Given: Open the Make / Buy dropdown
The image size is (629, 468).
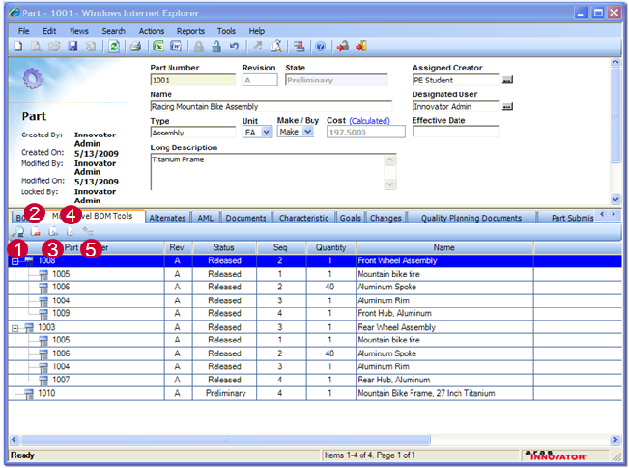Looking at the screenshot, I should (x=308, y=132).
